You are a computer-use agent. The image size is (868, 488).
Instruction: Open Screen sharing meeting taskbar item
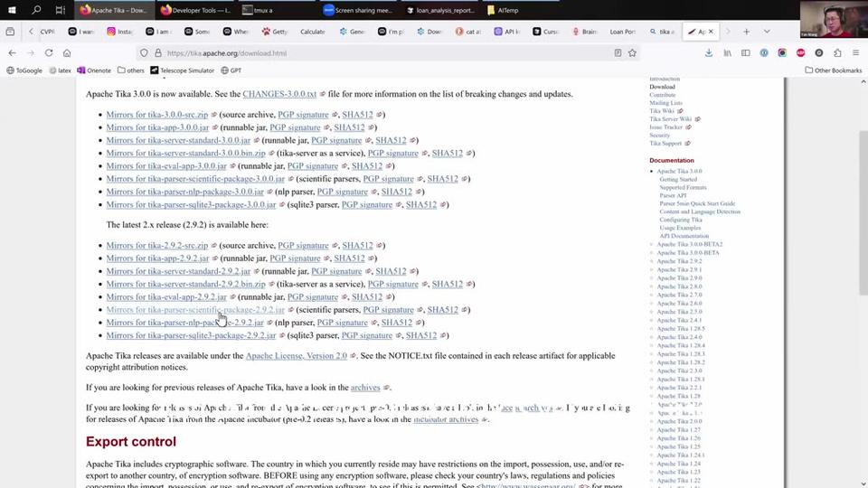click(358, 10)
